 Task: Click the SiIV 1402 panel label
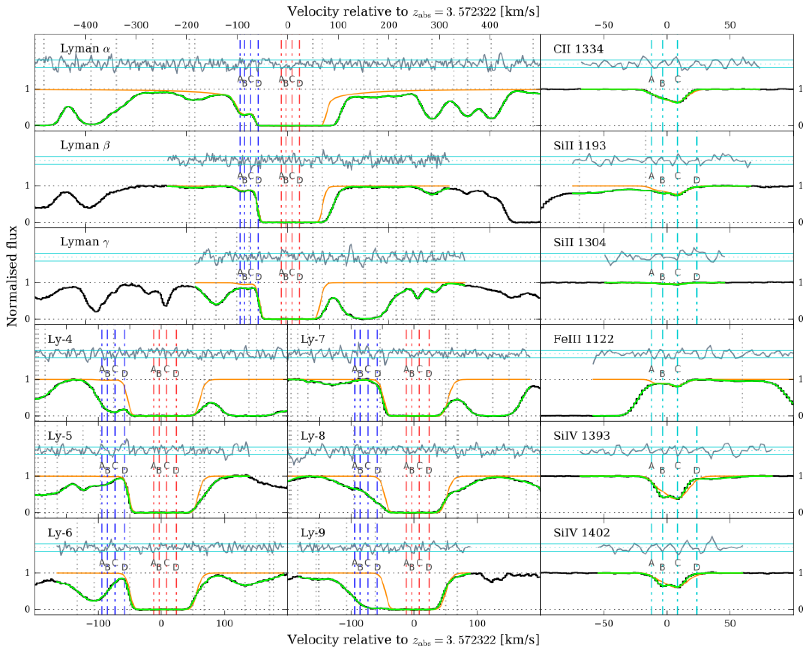(581, 532)
